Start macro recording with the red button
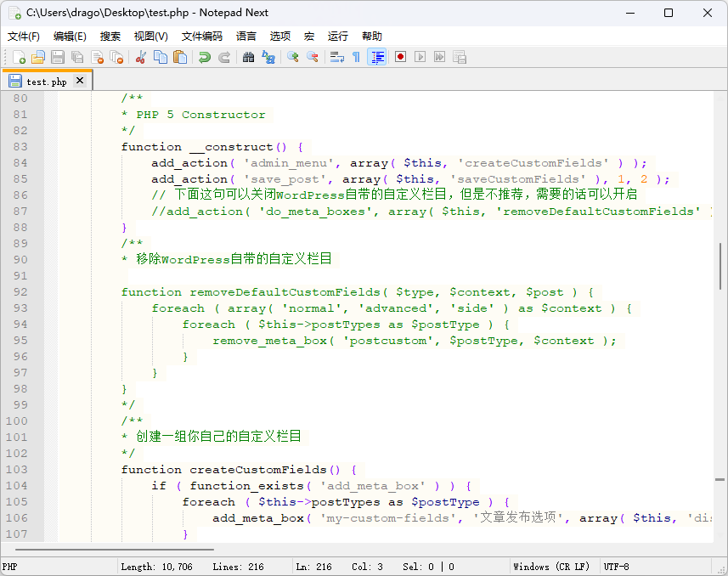This screenshot has width=728, height=576. click(400, 57)
